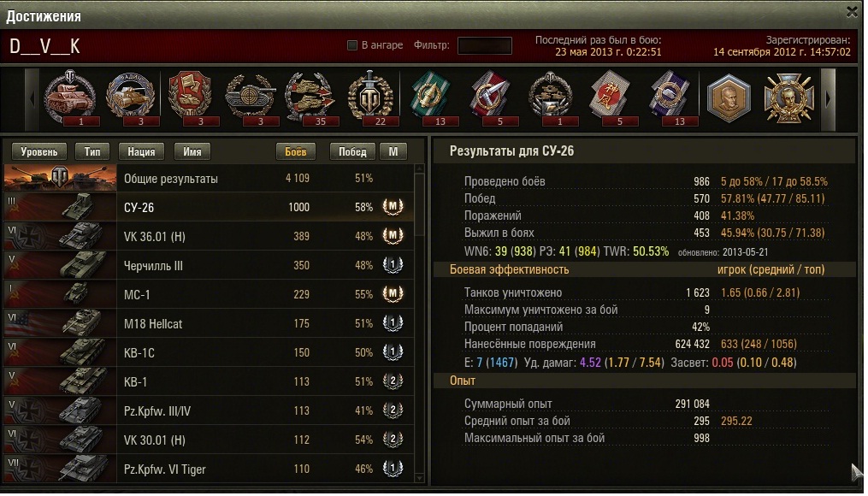Click the scroll down arrow in the tank list
The image size is (868, 496).
coord(419,478)
